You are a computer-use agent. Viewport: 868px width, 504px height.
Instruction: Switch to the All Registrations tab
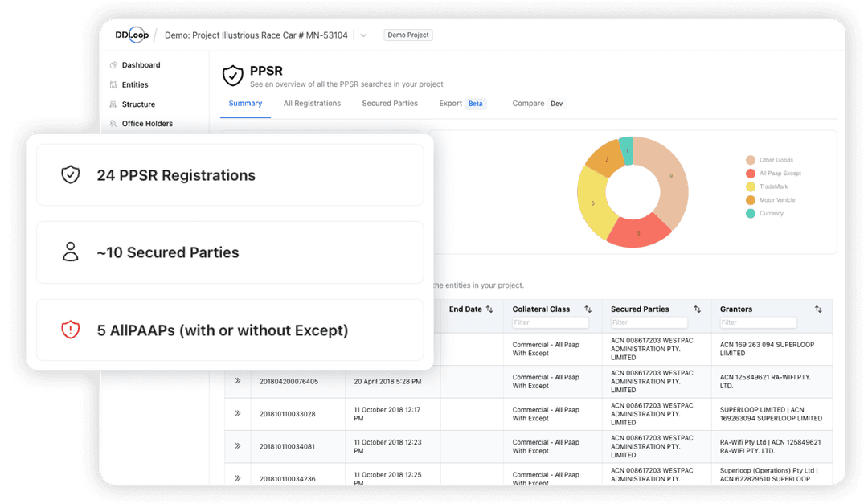click(312, 104)
